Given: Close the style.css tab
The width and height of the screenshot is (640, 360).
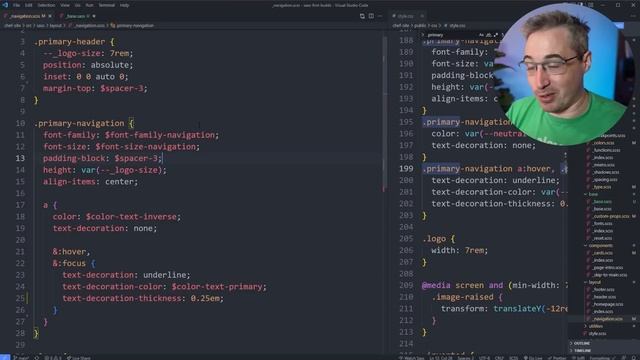Looking at the screenshot, I should 422,16.
